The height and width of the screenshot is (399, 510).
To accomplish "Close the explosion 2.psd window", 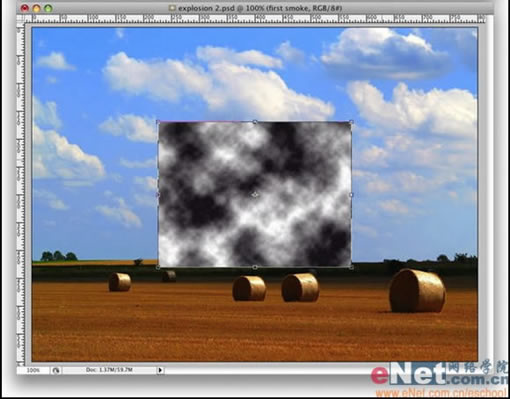I will point(24,8).
